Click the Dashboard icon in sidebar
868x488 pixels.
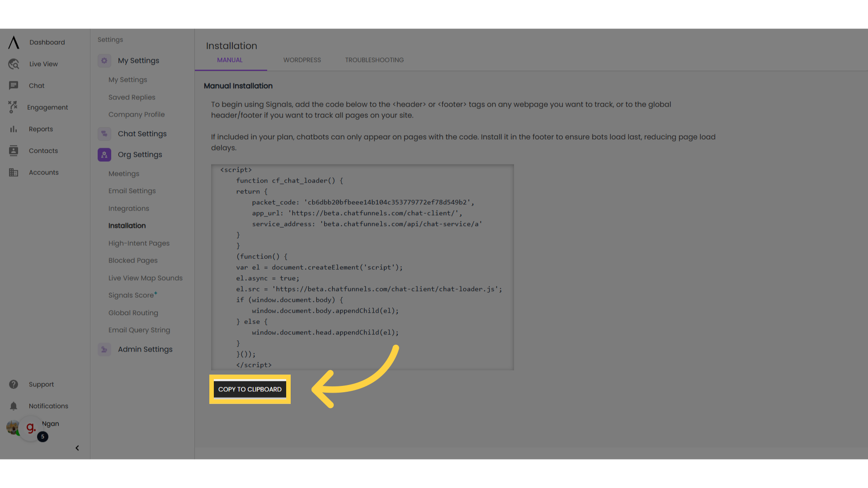(x=13, y=42)
